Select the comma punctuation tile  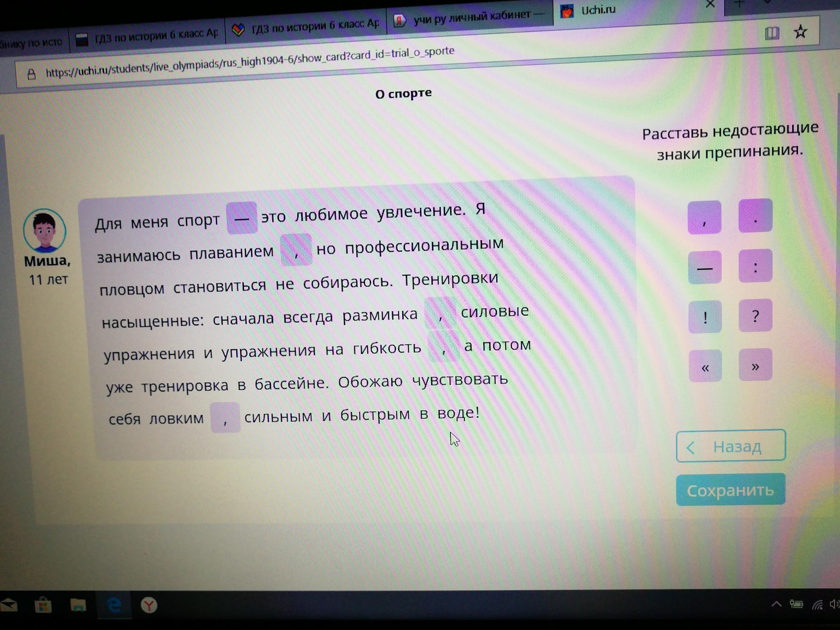click(x=704, y=218)
